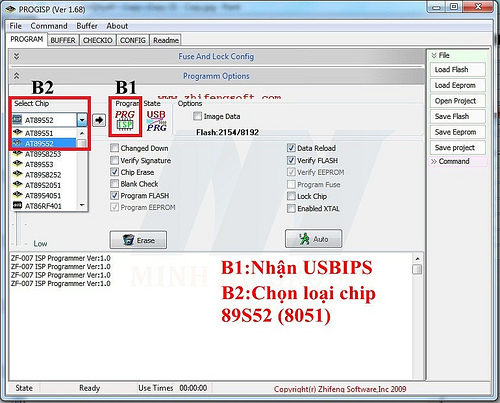Switch to the PROGRAM tab
Screen dimensions: 500x403
[27, 39]
